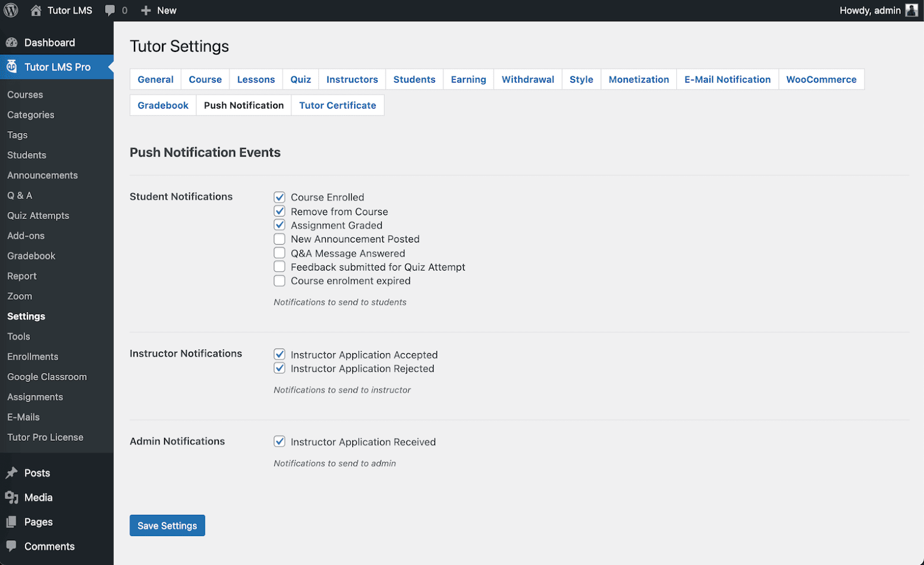Click the Dashboard gauge icon
This screenshot has width=924, height=565.
12,42
